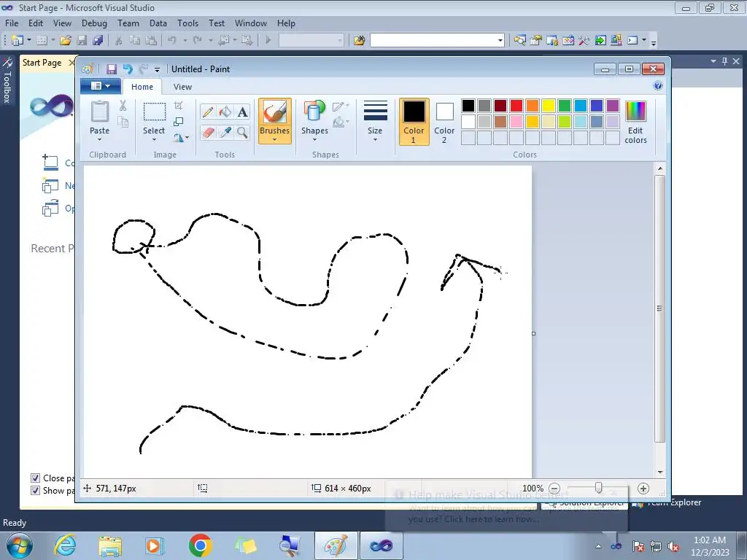
Task: Click the Zoom in plus button
Action: (643, 489)
